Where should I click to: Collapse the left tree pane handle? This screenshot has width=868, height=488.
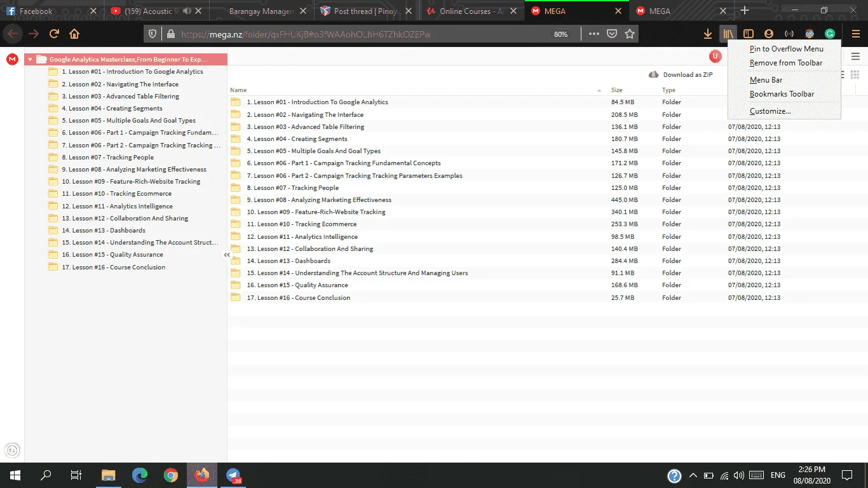(x=227, y=255)
